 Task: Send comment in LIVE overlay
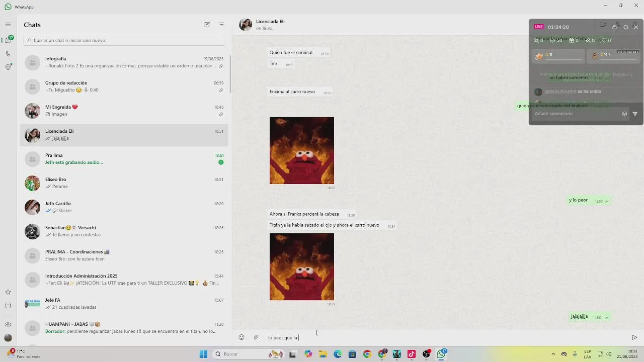[x=635, y=114]
